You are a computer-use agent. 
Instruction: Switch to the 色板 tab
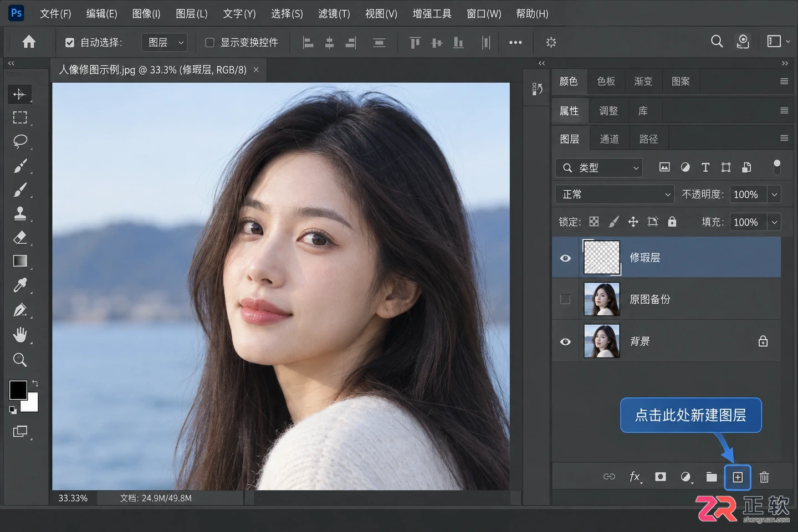tap(606, 81)
